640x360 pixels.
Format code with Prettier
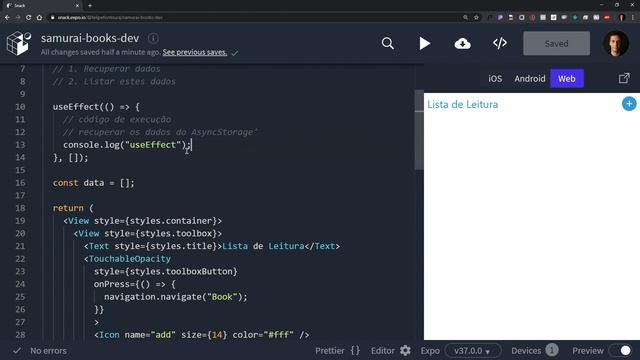click(x=338, y=351)
